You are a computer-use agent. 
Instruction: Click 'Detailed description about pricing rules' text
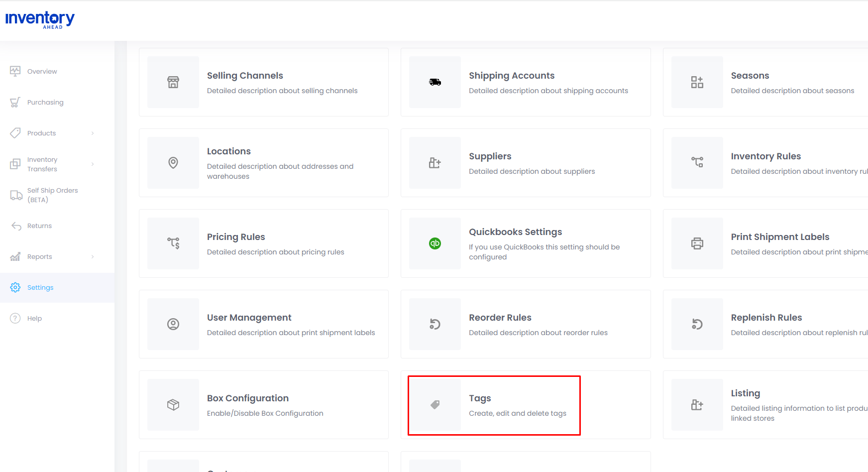(276, 252)
